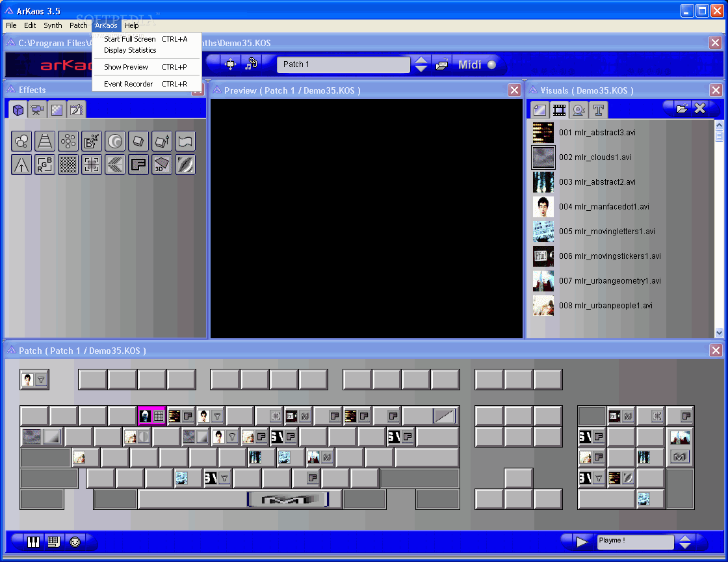This screenshot has height=562, width=728.
Task: Select the crescent swirl effect icon
Action: tap(115, 141)
